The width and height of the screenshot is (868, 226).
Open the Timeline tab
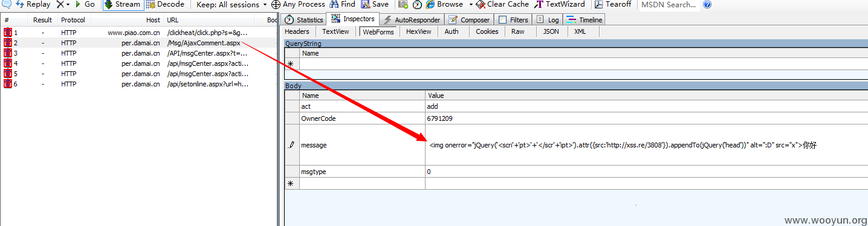click(x=584, y=20)
